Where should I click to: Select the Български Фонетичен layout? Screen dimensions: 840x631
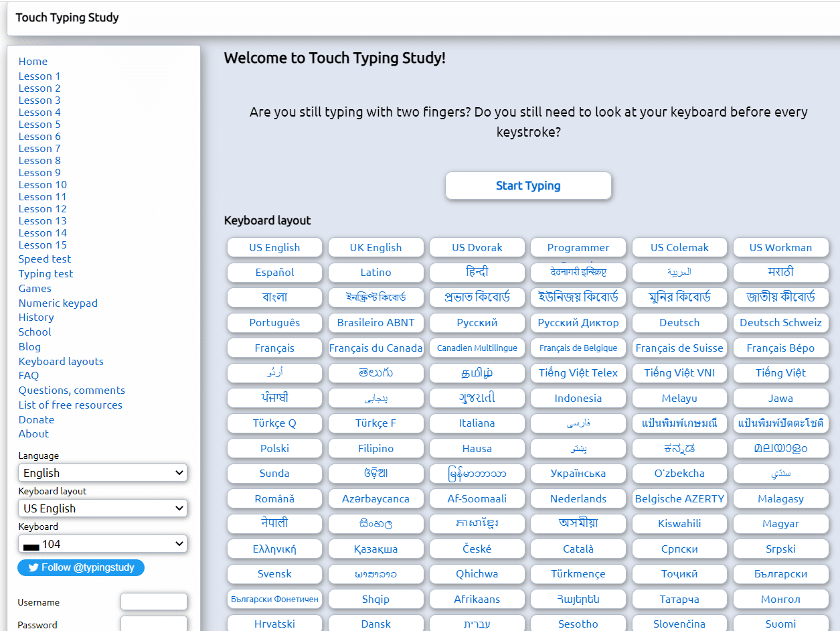click(x=274, y=599)
